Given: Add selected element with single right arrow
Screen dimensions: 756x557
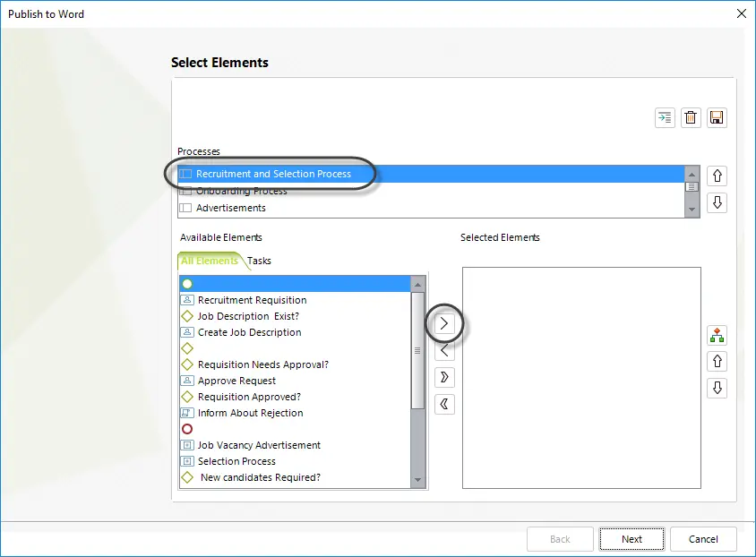Looking at the screenshot, I should [x=444, y=323].
